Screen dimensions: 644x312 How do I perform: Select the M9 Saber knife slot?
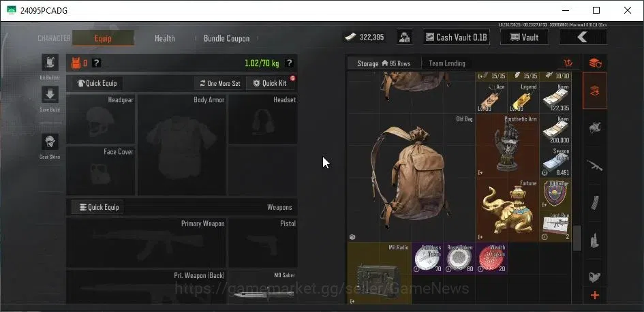point(262,287)
